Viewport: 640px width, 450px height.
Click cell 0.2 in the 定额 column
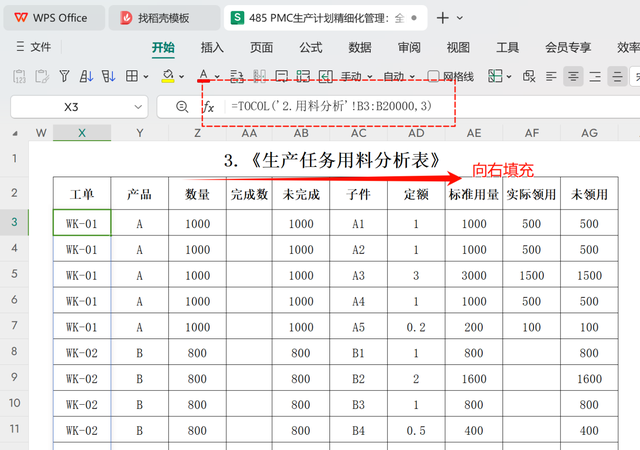pos(416,327)
